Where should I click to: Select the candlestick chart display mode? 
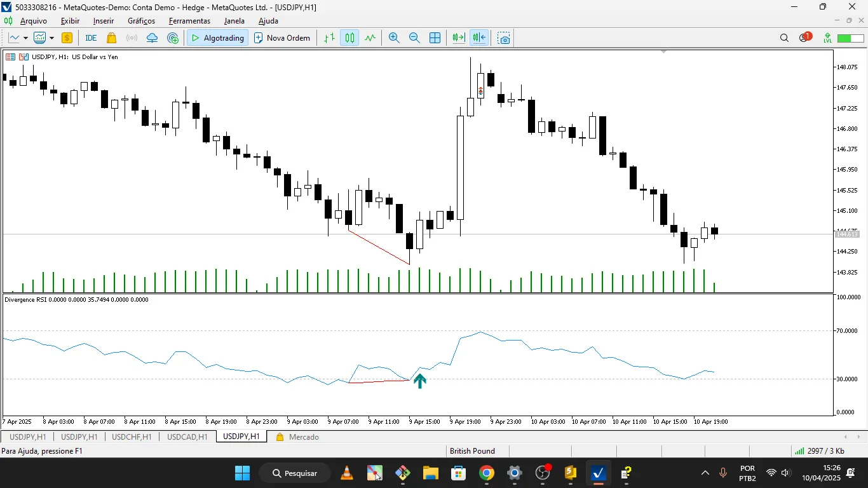click(349, 38)
